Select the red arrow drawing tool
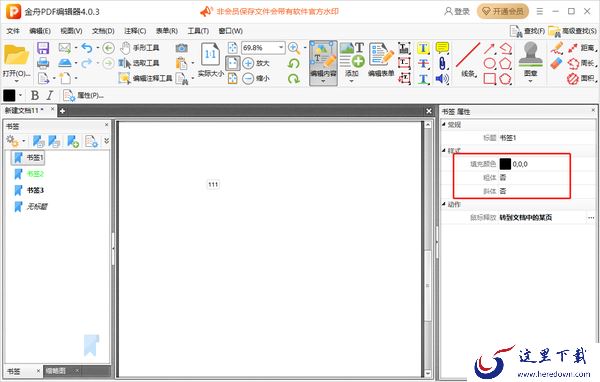 click(490, 48)
